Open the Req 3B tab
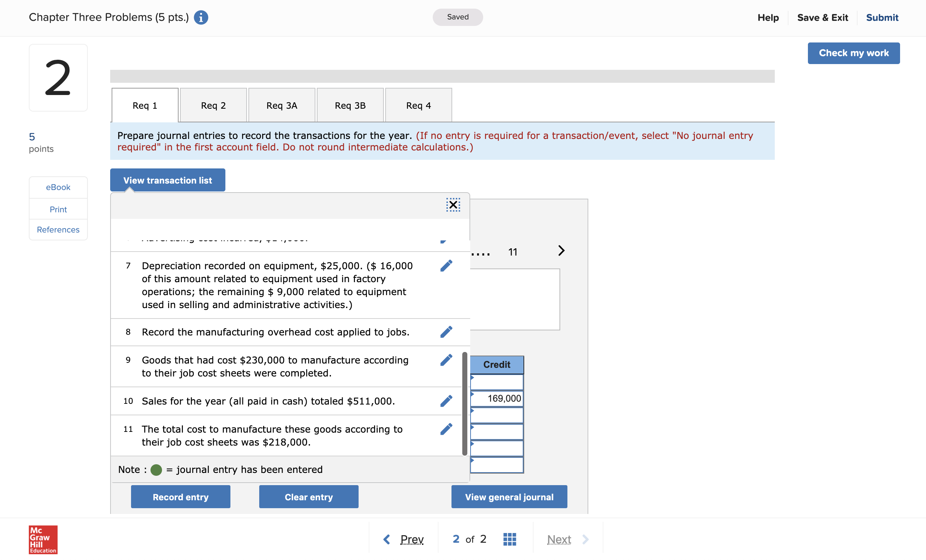926x560 pixels. pyautogui.click(x=350, y=105)
